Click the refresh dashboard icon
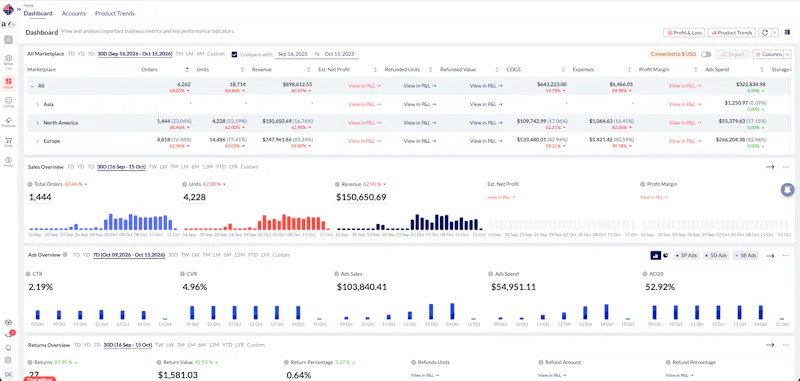 pyautogui.click(x=765, y=33)
